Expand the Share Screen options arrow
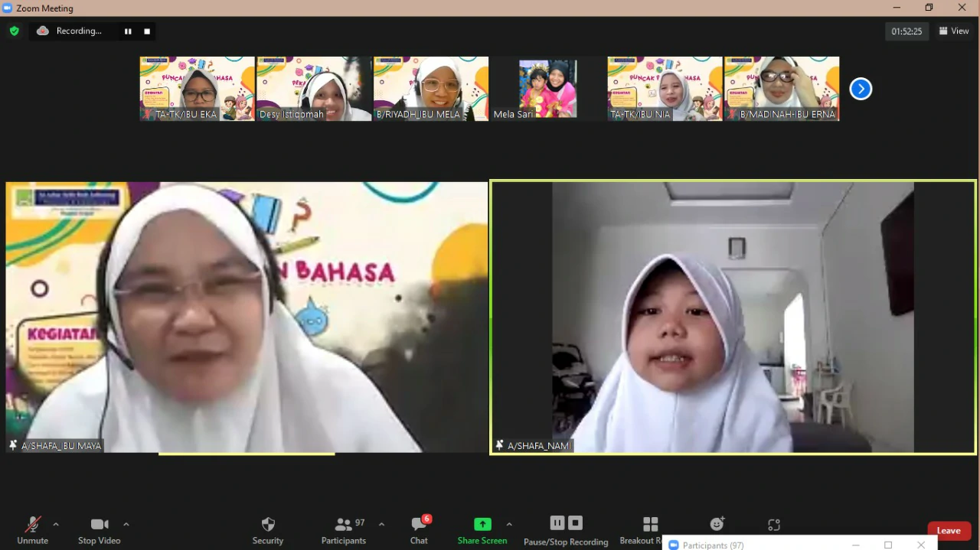Screen dimensions: 980x550 tap(509, 524)
